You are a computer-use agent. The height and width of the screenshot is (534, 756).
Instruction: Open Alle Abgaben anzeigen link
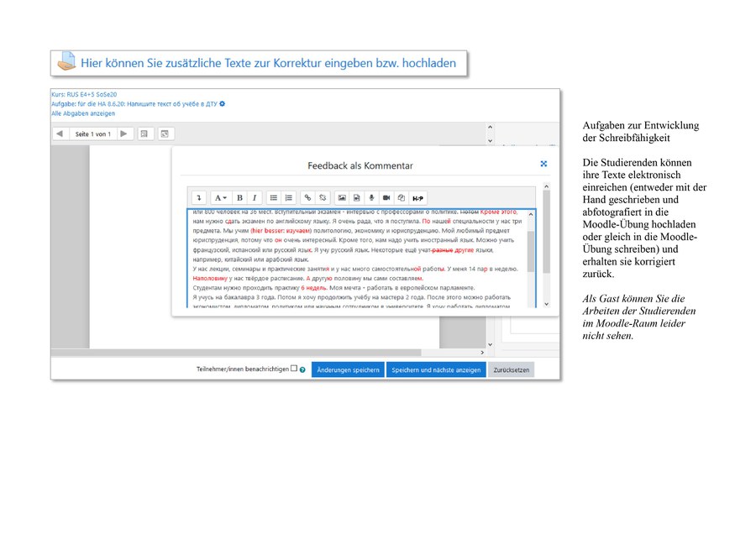[83, 113]
